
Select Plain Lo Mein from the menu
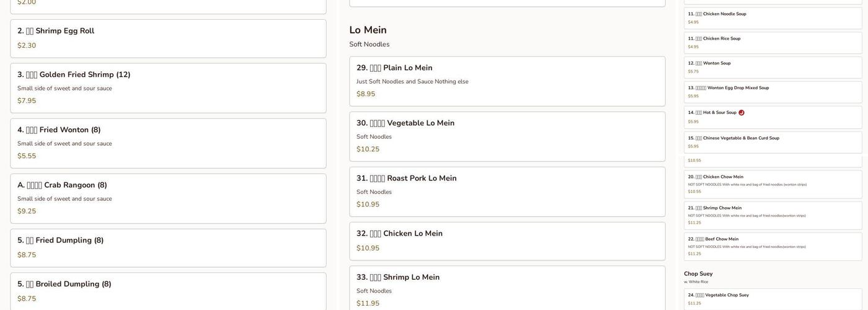(507, 81)
